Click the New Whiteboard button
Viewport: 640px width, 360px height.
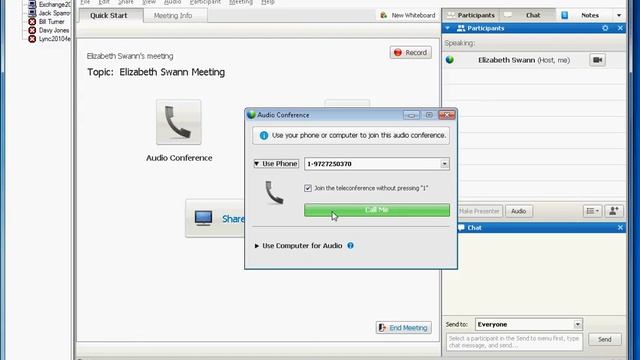[408, 15]
